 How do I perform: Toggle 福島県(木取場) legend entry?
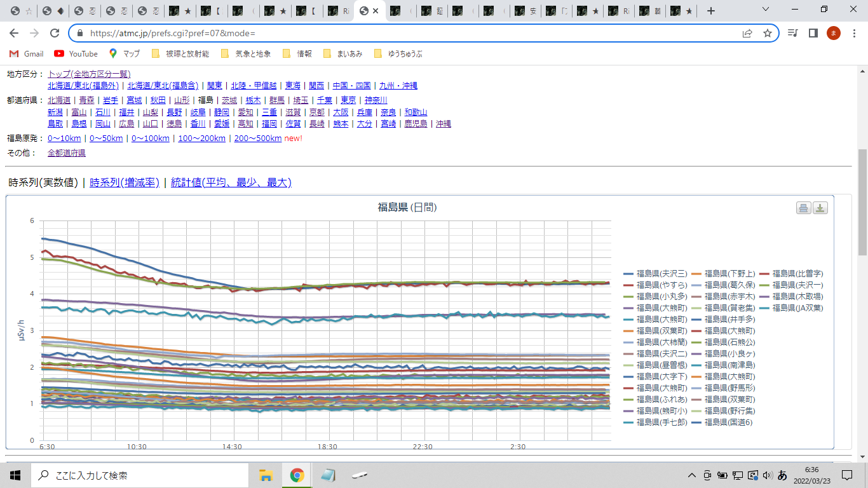(x=792, y=296)
